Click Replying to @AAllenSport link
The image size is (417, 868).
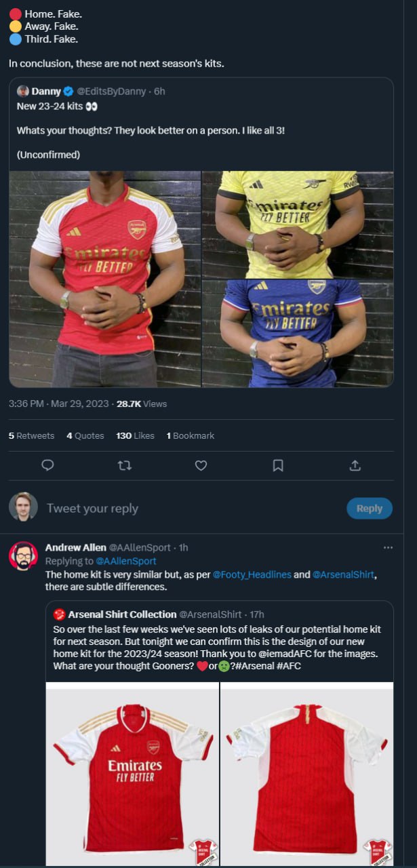click(126, 561)
